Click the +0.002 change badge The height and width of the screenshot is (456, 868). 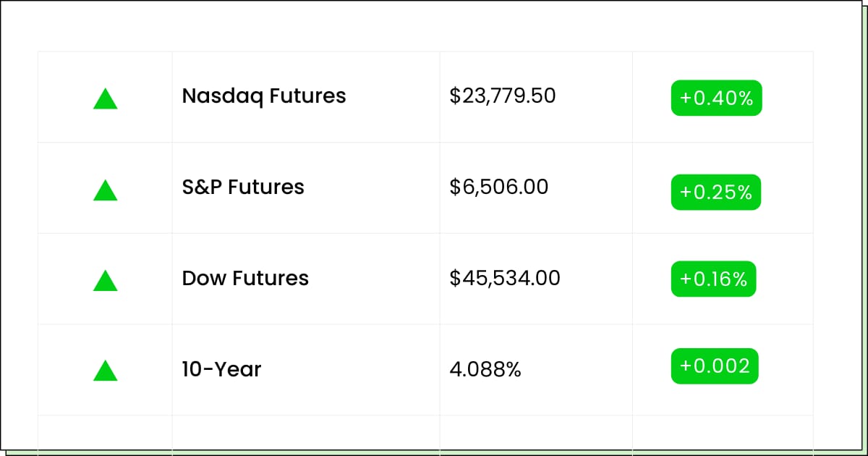click(715, 366)
